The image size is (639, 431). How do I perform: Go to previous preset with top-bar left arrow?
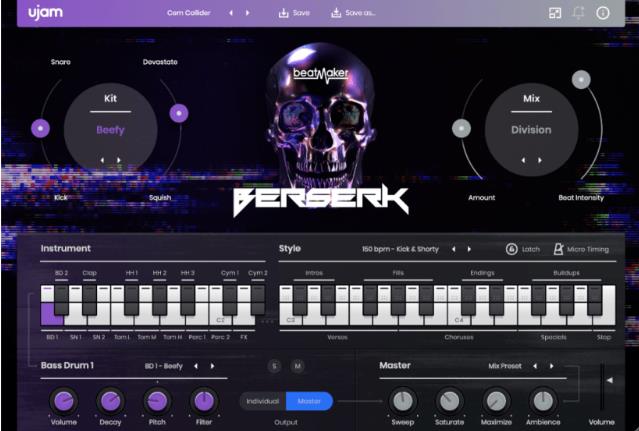pyautogui.click(x=231, y=13)
